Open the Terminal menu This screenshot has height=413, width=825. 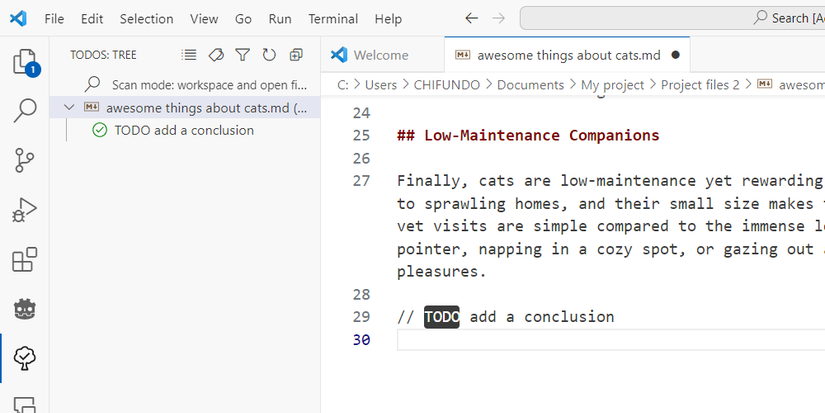tap(332, 19)
